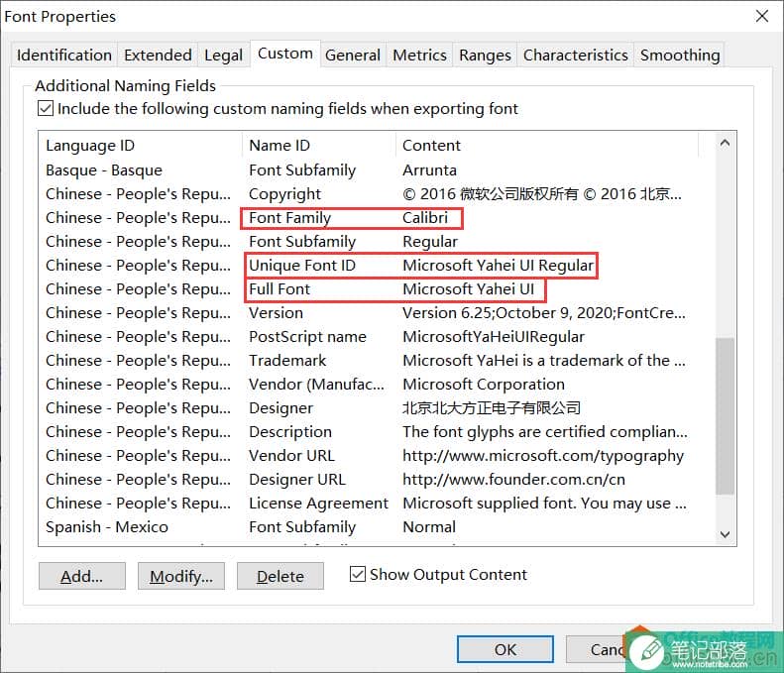Open the Extended tab

158,55
